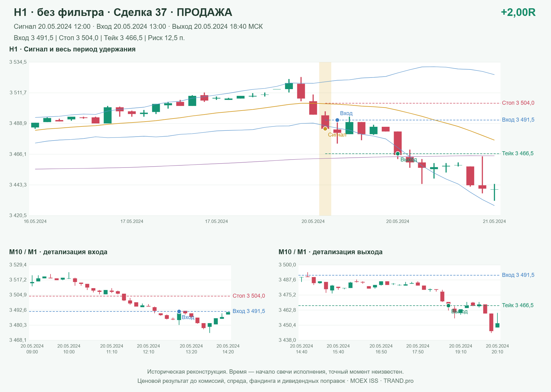Click the green exit marker on H1 chart
Viewport: 551px width, 392px height.
398,154
